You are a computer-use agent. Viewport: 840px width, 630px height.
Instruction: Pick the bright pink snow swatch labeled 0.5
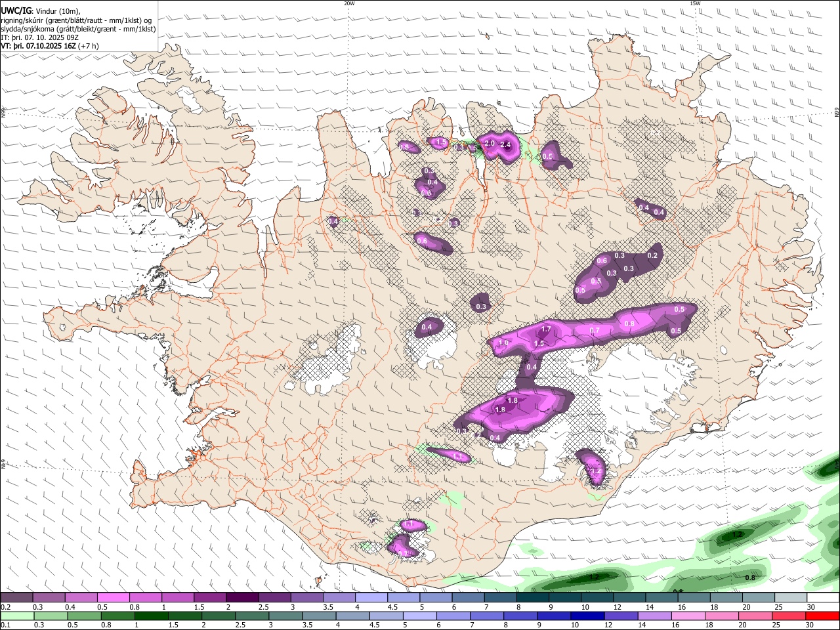click(113, 597)
